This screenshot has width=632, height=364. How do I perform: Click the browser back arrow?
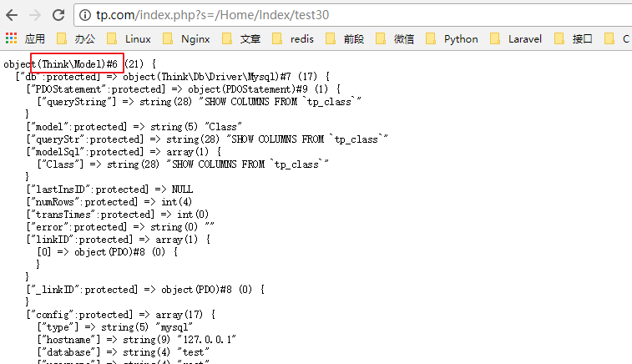[12, 14]
